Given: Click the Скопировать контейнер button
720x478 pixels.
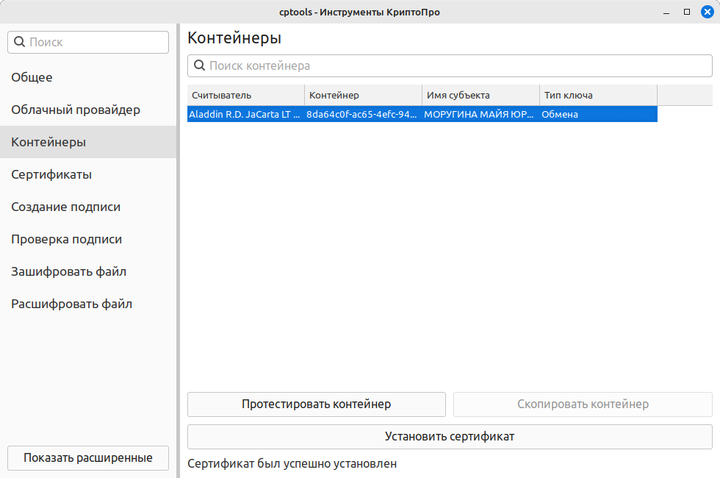Looking at the screenshot, I should point(583,404).
